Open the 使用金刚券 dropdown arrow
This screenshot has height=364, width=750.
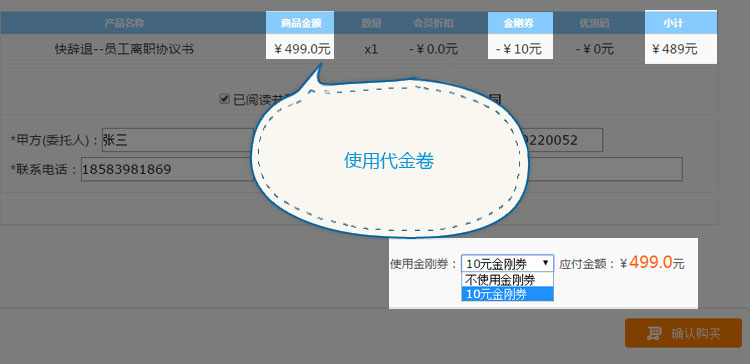(x=545, y=263)
